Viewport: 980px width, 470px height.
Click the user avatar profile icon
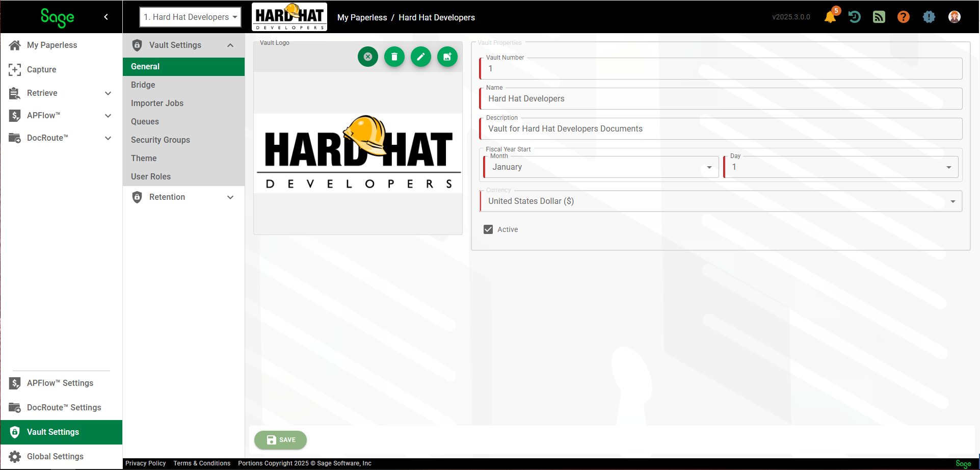(955, 17)
